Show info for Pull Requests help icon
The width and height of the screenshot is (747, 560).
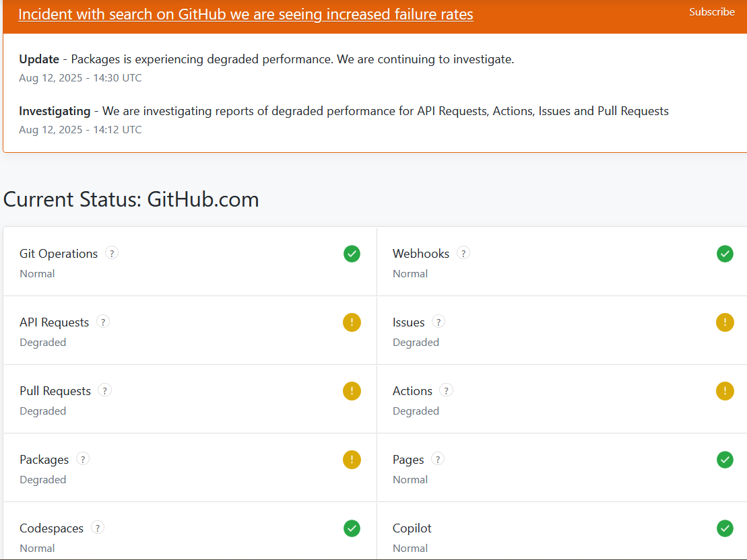(104, 390)
